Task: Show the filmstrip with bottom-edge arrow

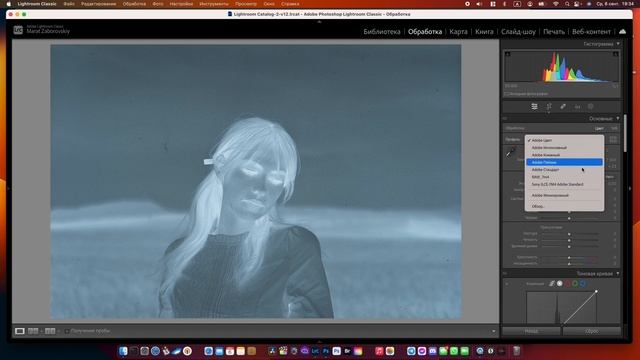Action: pos(320,341)
